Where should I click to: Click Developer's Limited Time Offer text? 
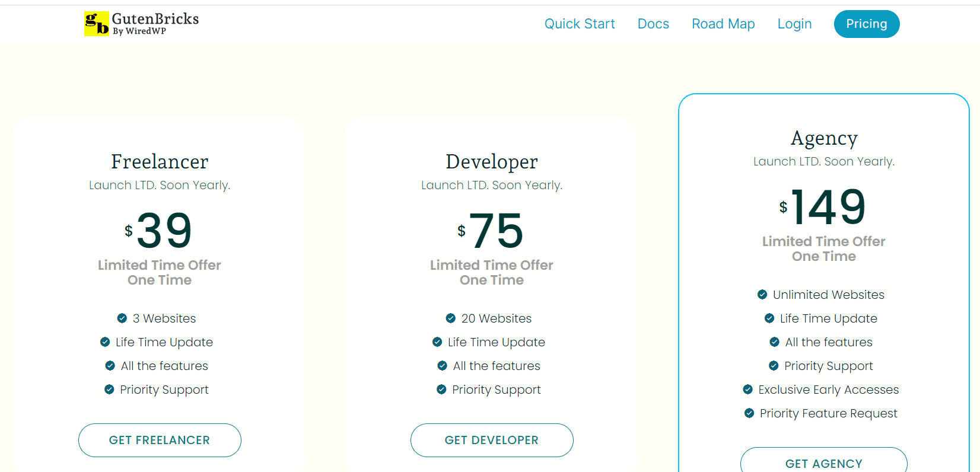(x=492, y=265)
